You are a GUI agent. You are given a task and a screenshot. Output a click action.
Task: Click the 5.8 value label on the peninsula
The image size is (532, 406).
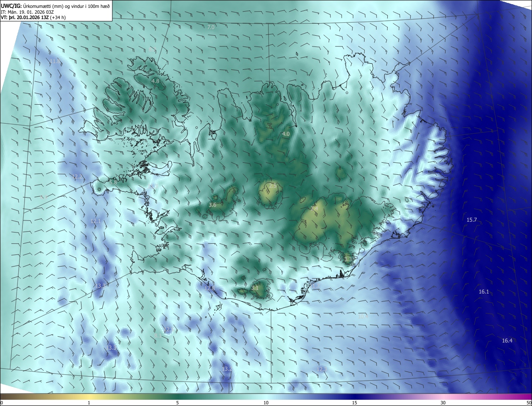tap(113, 182)
